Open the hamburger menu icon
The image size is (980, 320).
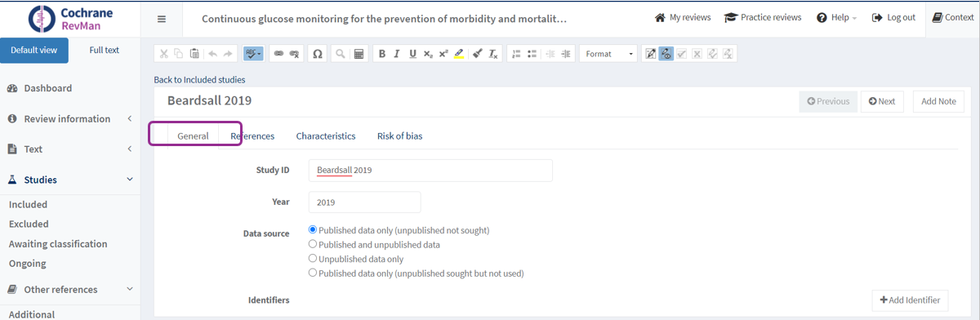tap(162, 19)
